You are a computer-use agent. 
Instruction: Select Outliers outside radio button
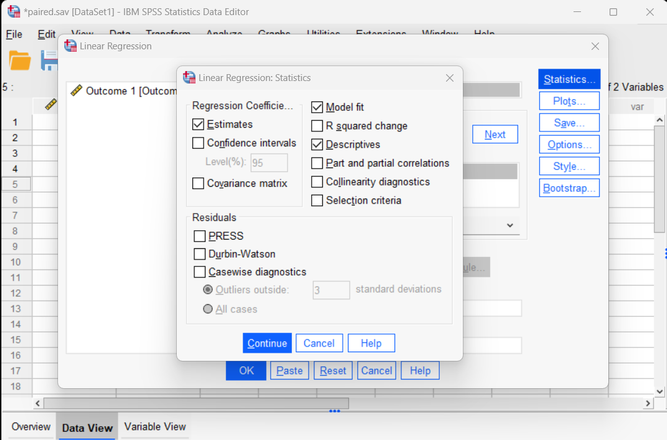(x=208, y=290)
